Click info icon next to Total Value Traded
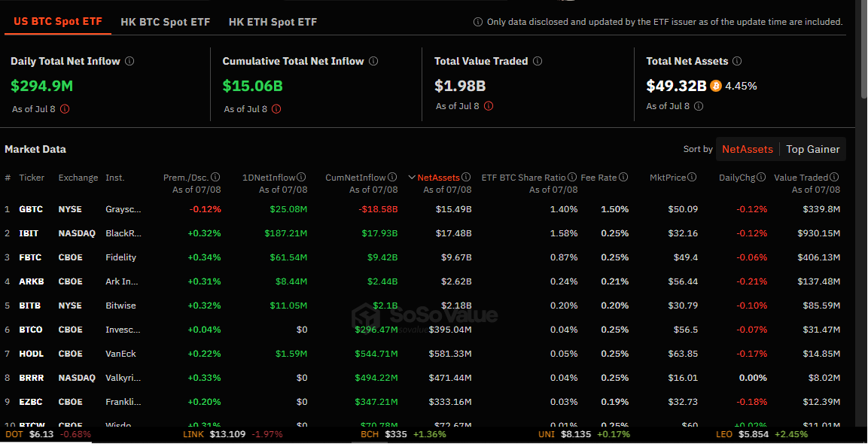868x444 pixels. coord(538,61)
